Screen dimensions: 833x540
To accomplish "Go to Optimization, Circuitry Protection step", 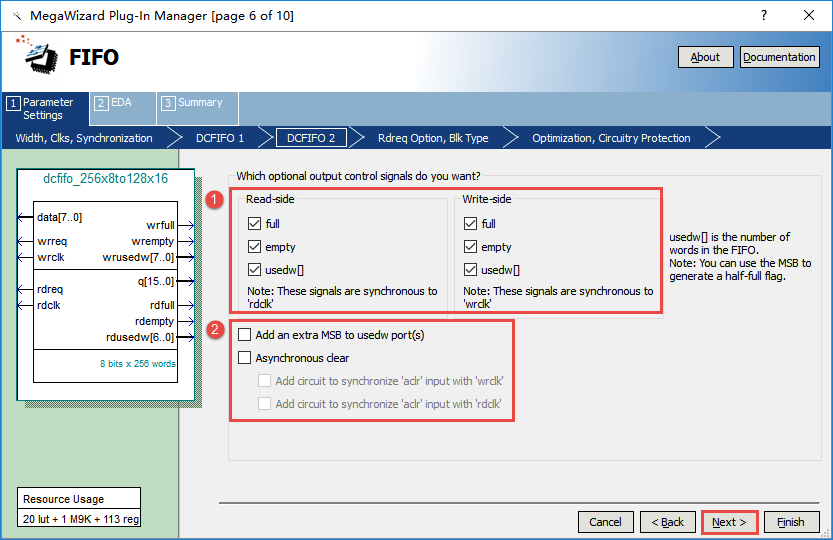I will click(611, 138).
